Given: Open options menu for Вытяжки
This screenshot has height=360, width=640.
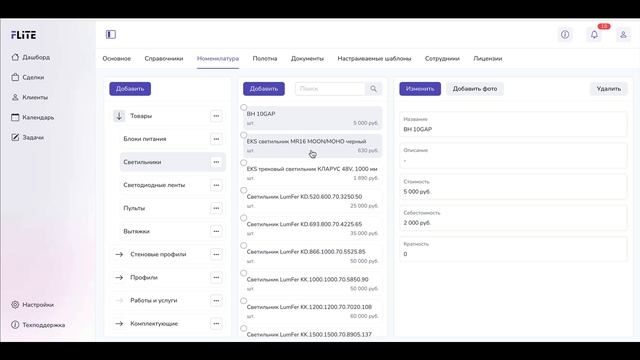Looking at the screenshot, I should click(216, 231).
